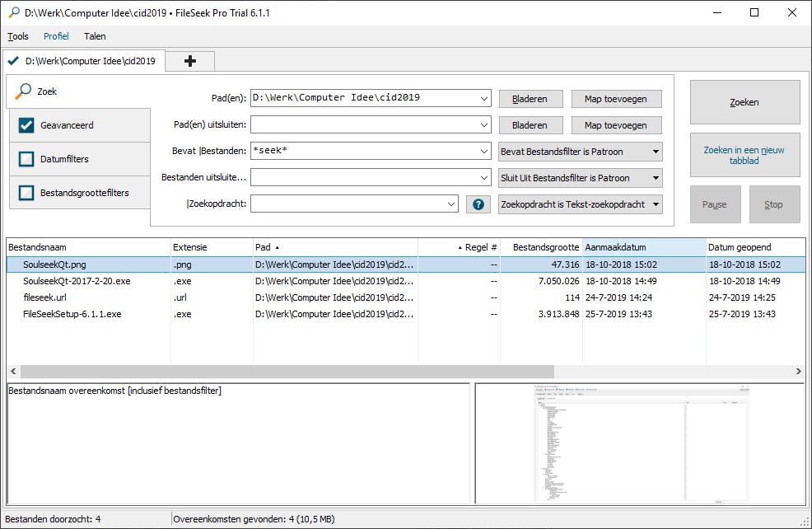Viewport: 812px width, 529px height.
Task: Click the Zoek magnifier icon
Action: (x=25, y=91)
